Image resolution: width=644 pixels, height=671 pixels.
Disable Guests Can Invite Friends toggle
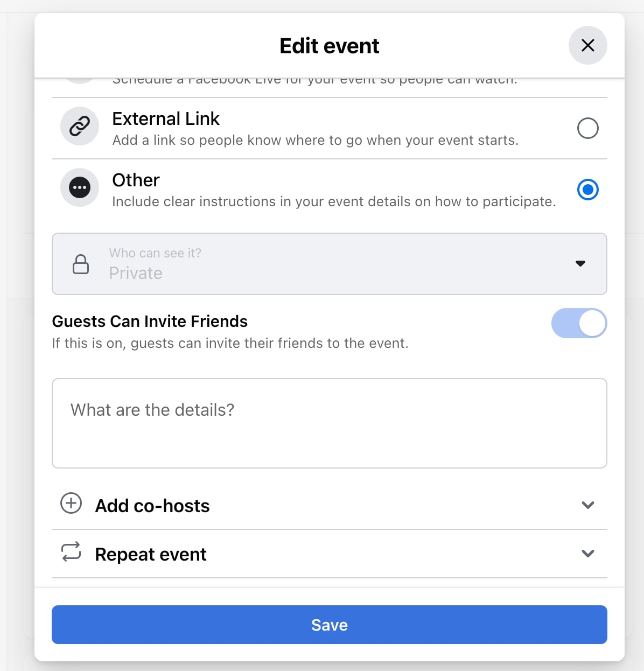579,323
